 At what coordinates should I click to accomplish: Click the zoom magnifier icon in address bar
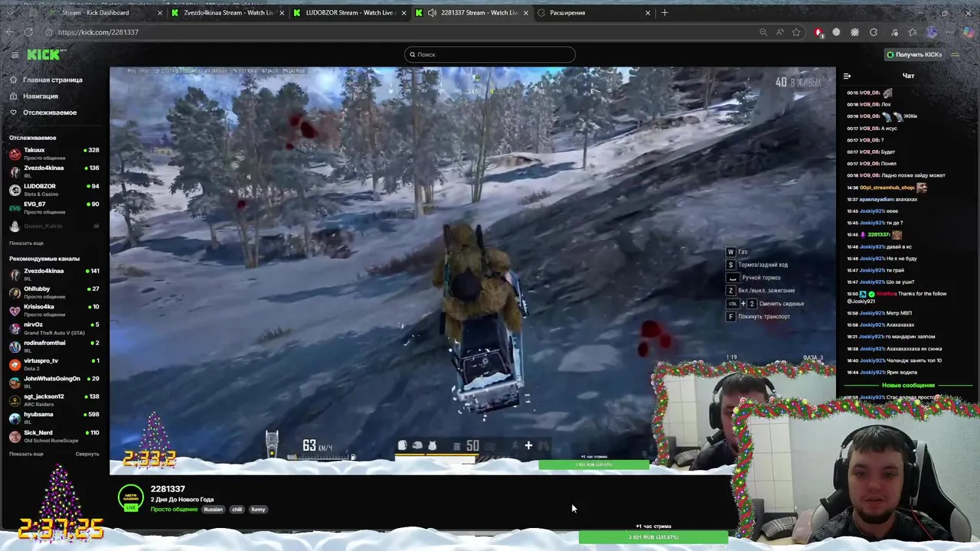[763, 32]
